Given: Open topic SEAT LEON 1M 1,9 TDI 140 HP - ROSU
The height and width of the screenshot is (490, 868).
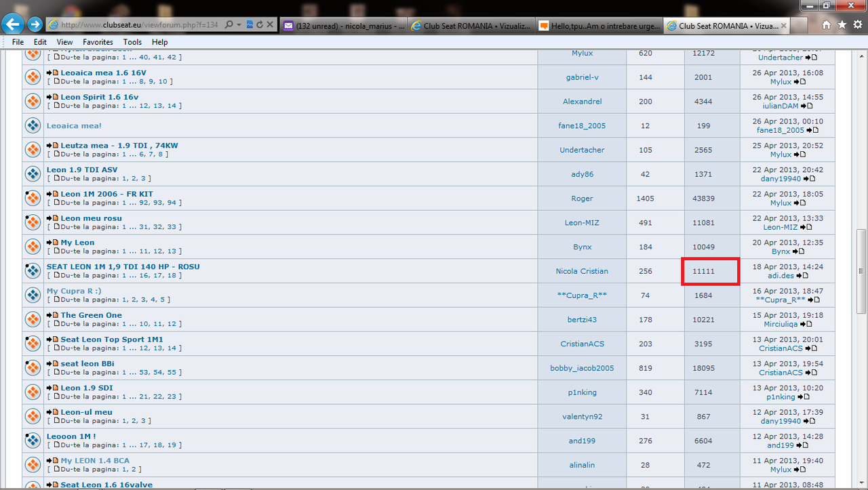Looking at the screenshot, I should pos(123,266).
